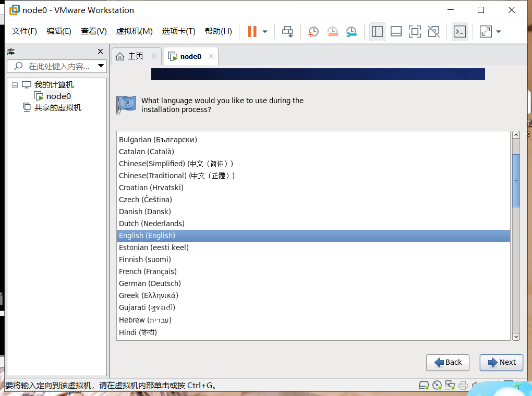Toggle Unity mode icon

pyautogui.click(x=433, y=32)
